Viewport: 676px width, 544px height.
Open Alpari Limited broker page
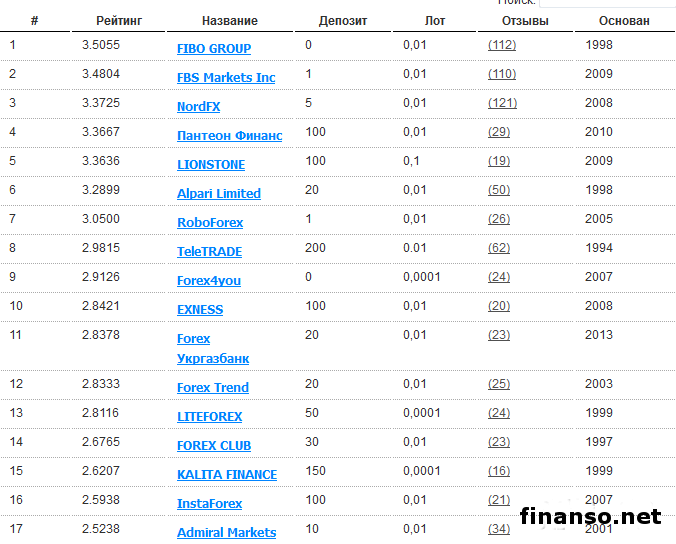(218, 193)
